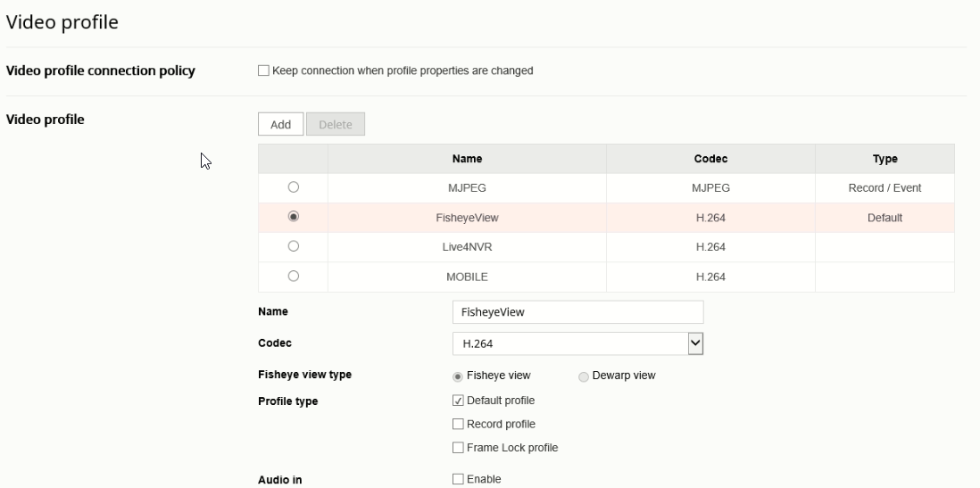This screenshot has height=488, width=980.
Task: Open the Codec dropdown
Action: coord(577,343)
